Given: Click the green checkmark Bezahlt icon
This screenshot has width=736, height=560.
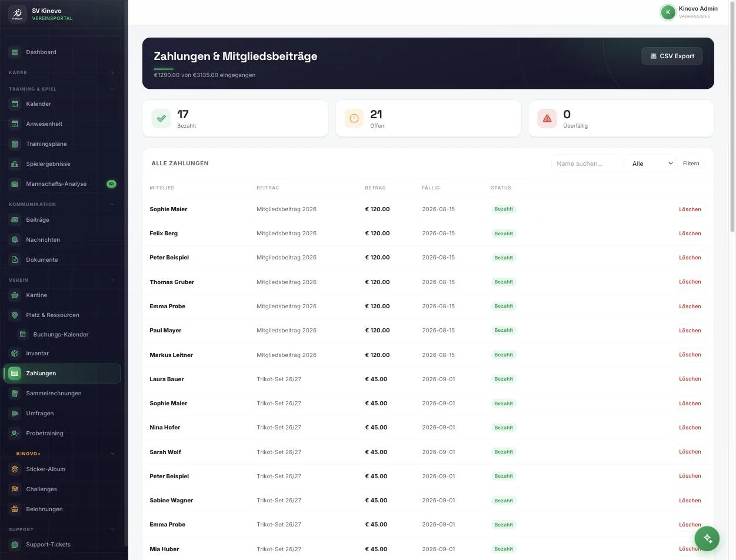Looking at the screenshot, I should (x=161, y=118).
